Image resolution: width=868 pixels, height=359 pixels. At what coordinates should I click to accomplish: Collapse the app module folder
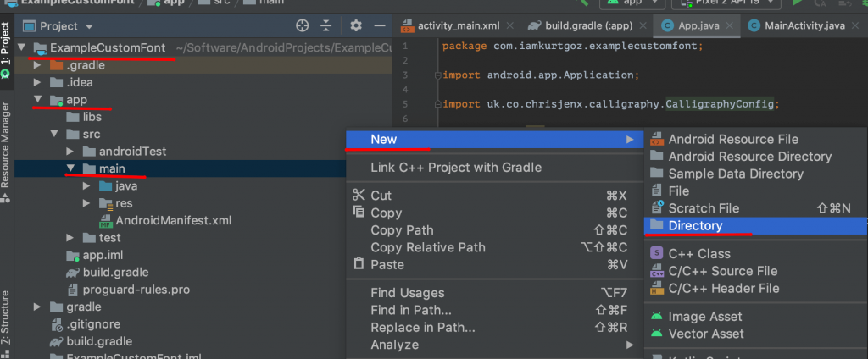[38, 100]
